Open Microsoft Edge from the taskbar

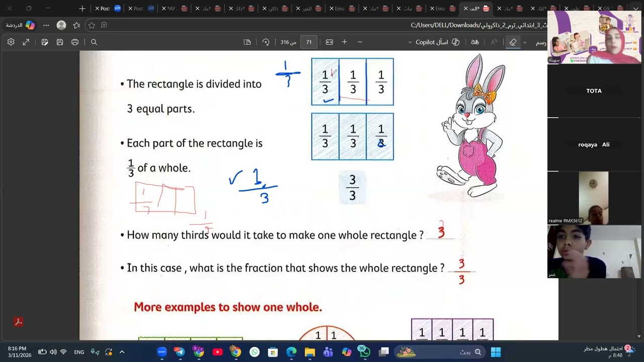click(x=291, y=352)
